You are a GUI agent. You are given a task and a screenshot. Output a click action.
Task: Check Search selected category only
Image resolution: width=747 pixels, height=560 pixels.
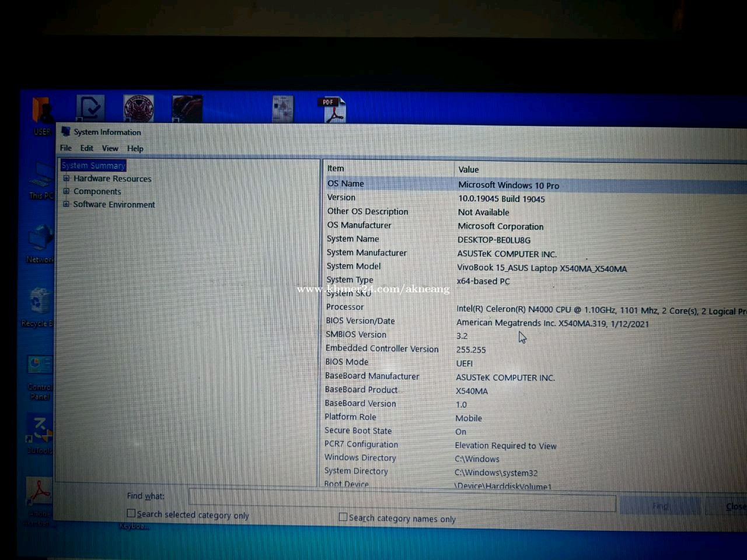[131, 513]
